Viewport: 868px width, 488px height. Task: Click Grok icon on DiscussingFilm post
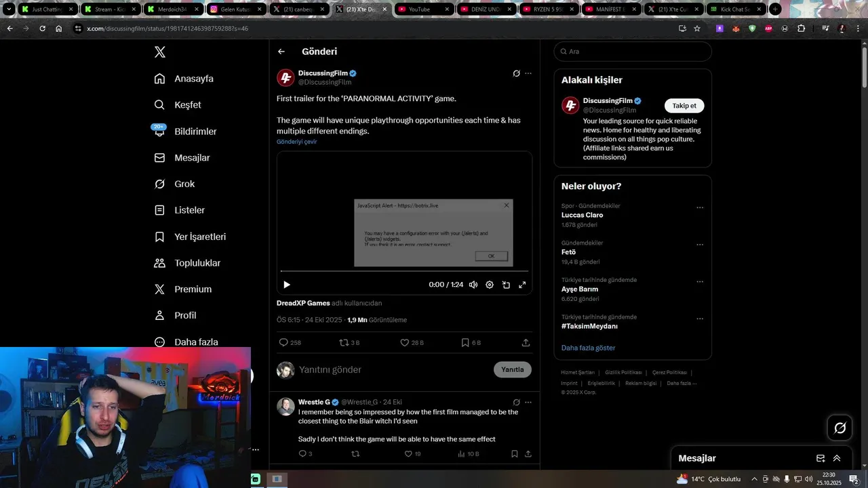(516, 73)
